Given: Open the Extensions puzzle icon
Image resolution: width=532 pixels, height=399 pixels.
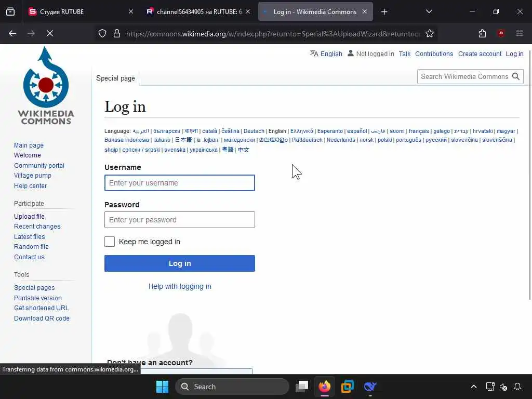Looking at the screenshot, I should 482,33.
